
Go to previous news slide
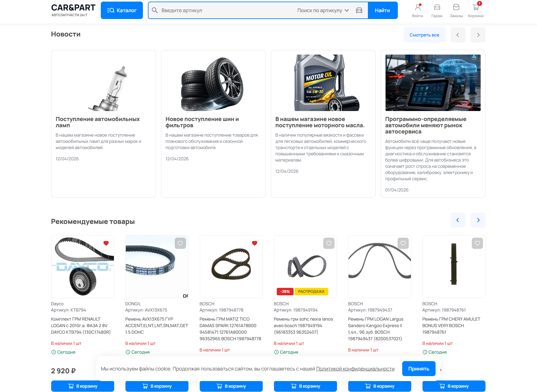click(458, 35)
